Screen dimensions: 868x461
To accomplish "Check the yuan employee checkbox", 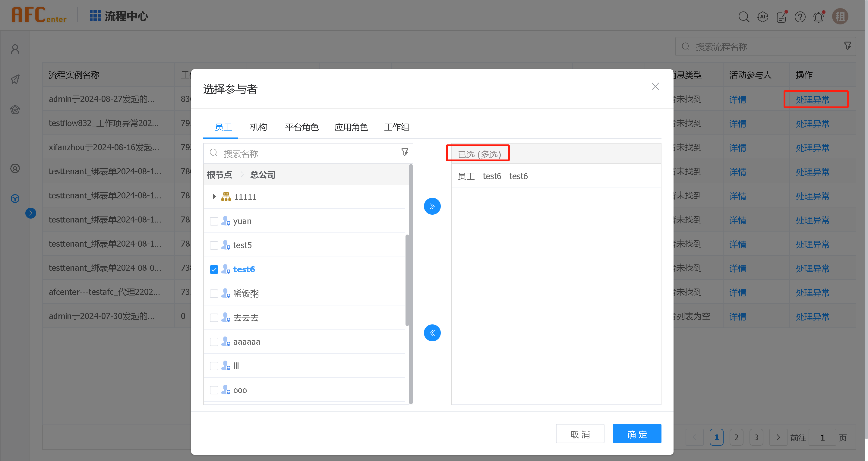I will (x=214, y=221).
